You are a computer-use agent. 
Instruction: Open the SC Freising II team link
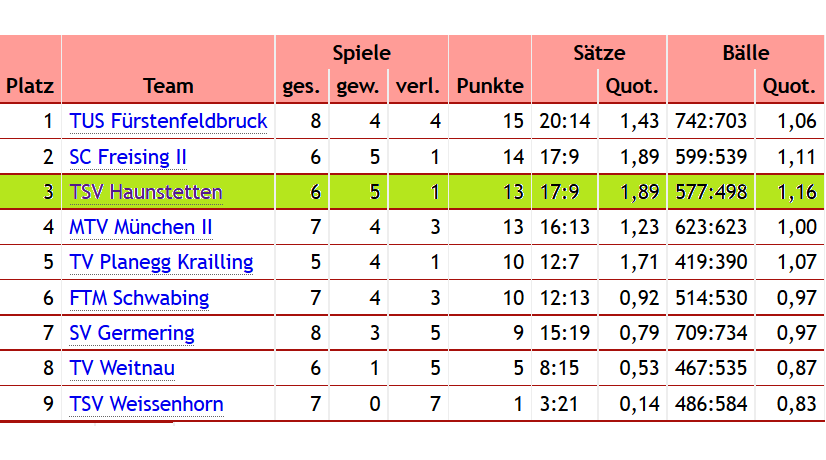[128, 157]
